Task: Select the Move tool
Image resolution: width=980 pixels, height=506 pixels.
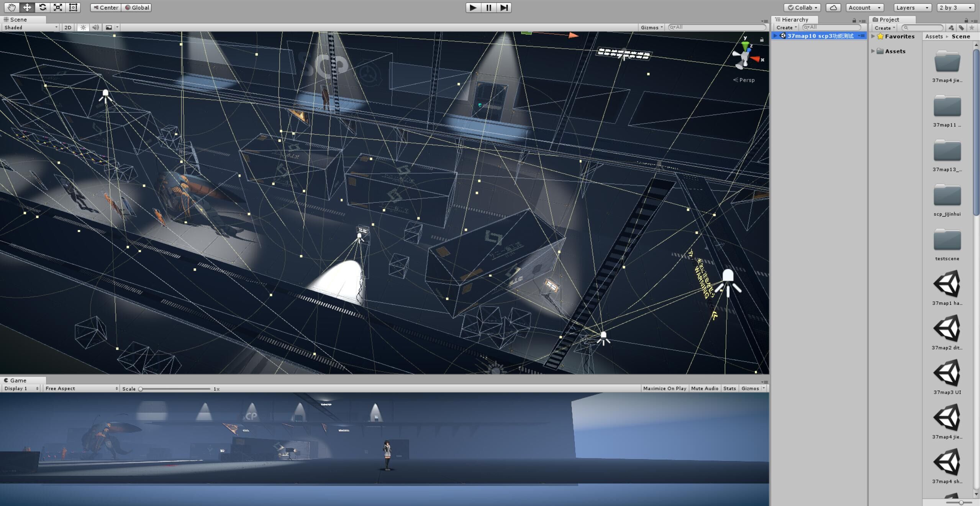Action: pos(27,7)
